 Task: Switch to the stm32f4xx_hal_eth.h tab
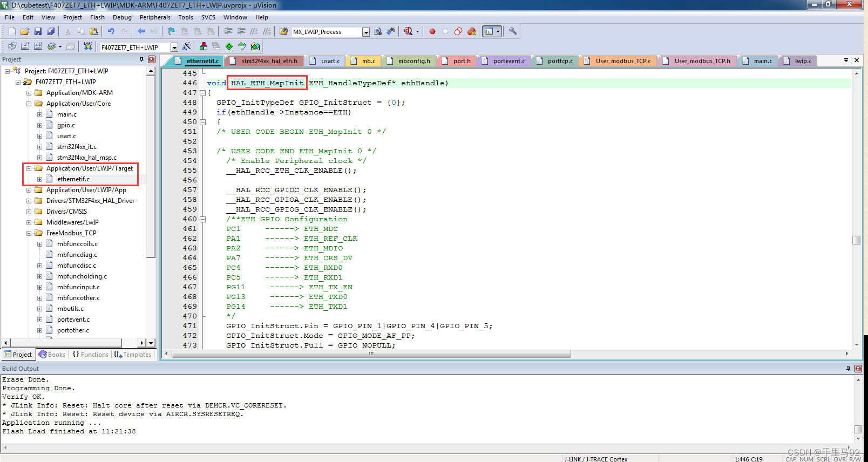click(x=265, y=61)
